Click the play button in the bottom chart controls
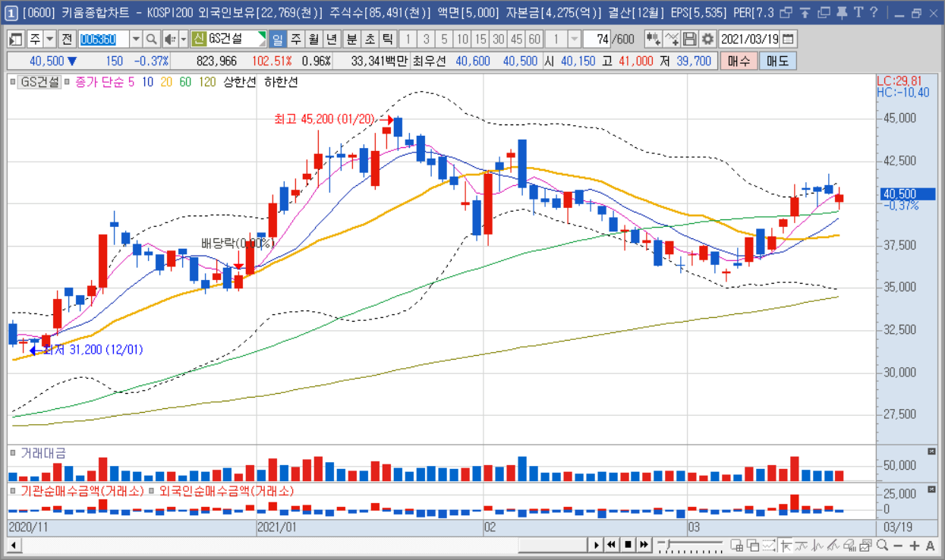Viewport: 945px width, 560px height. tap(597, 544)
